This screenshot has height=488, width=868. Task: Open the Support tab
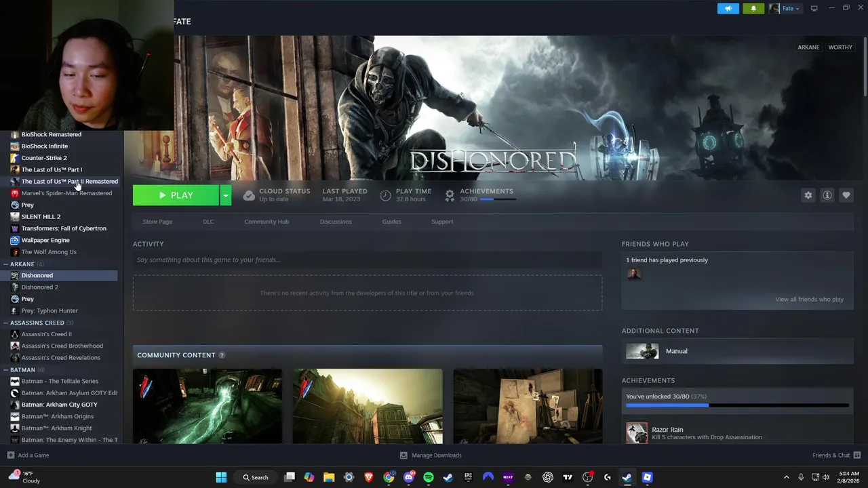[442, 222]
